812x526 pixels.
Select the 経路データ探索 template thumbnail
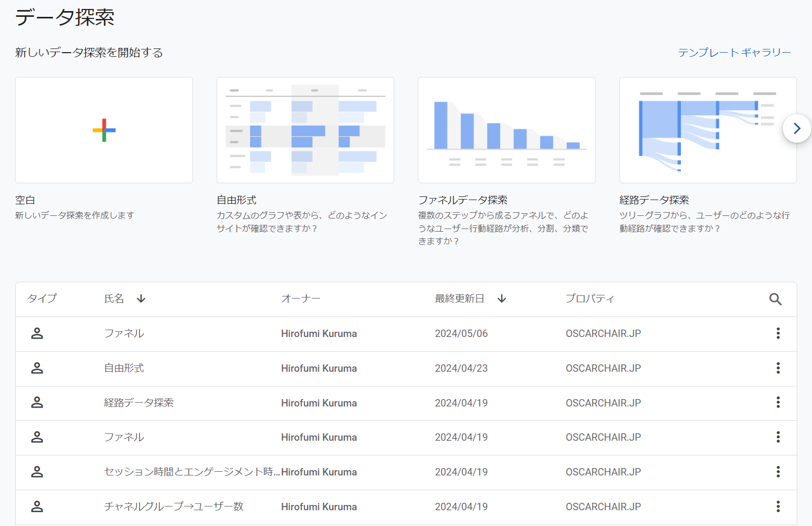[x=708, y=130]
